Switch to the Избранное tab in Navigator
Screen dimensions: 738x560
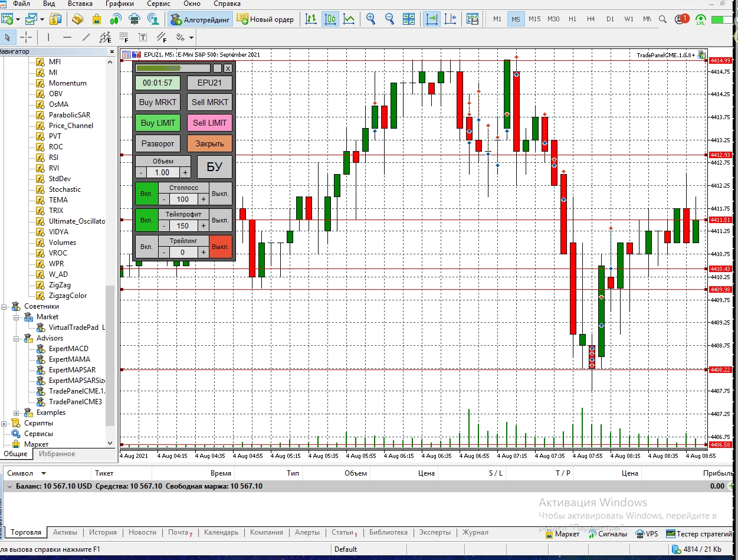pyautogui.click(x=57, y=454)
